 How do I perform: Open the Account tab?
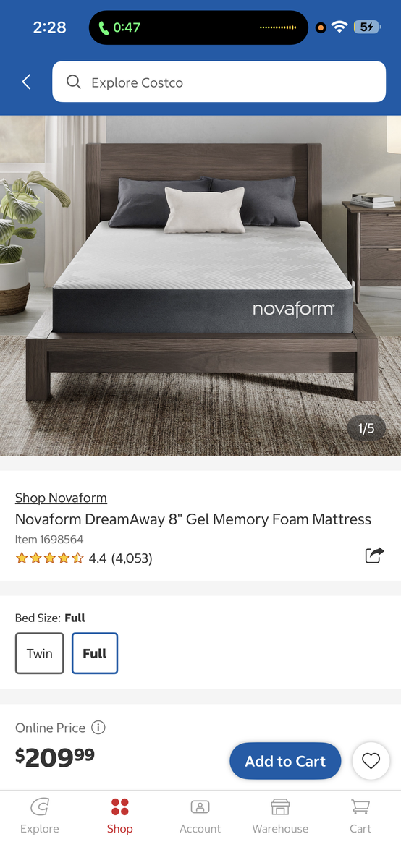(200, 816)
